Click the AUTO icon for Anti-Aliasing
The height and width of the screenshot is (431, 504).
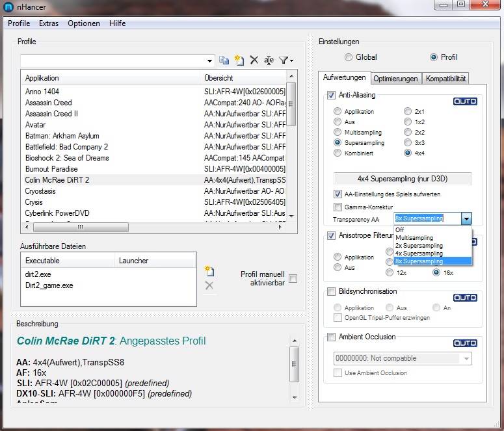pos(465,101)
